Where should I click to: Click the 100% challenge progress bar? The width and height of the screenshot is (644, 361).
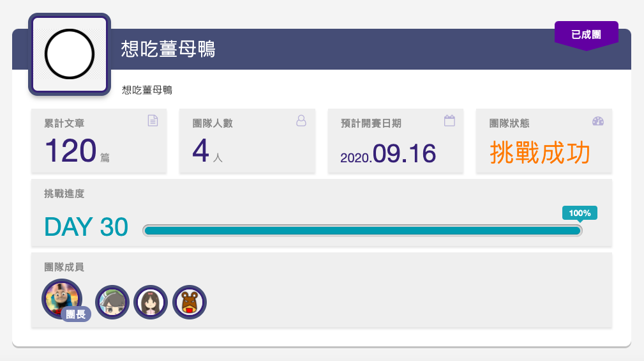click(363, 231)
